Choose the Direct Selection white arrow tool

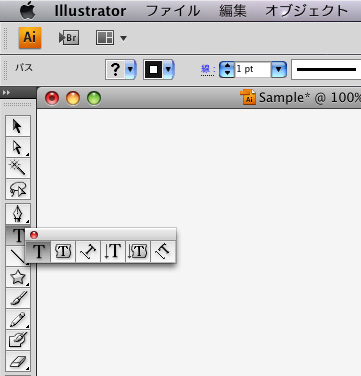(18, 147)
